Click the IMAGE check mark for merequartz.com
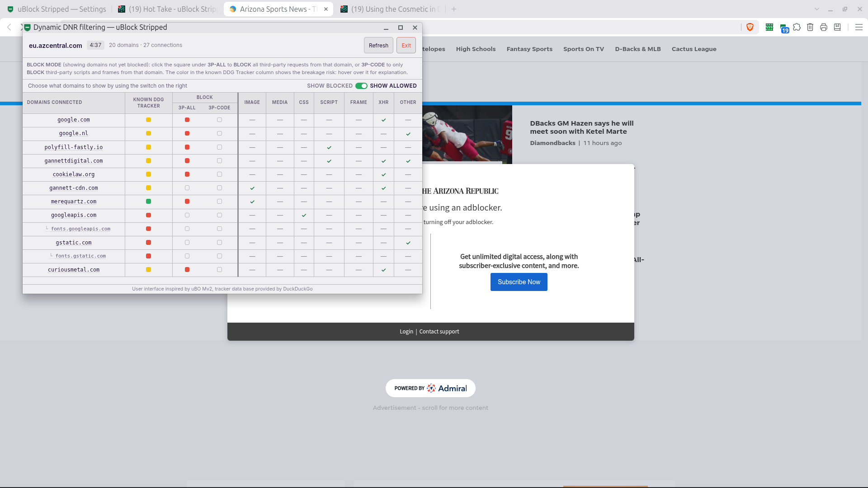 click(x=252, y=202)
